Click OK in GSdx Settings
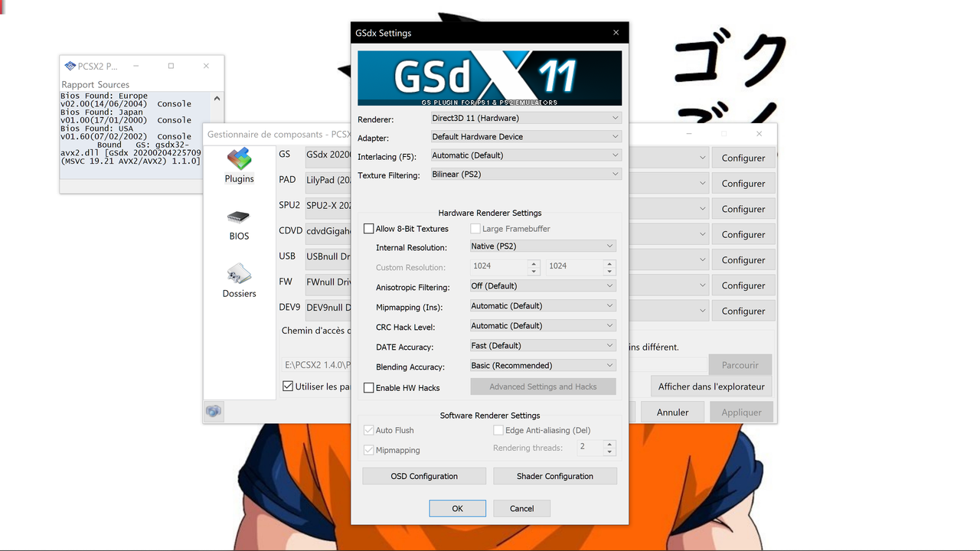This screenshot has height=551, width=980. (457, 508)
